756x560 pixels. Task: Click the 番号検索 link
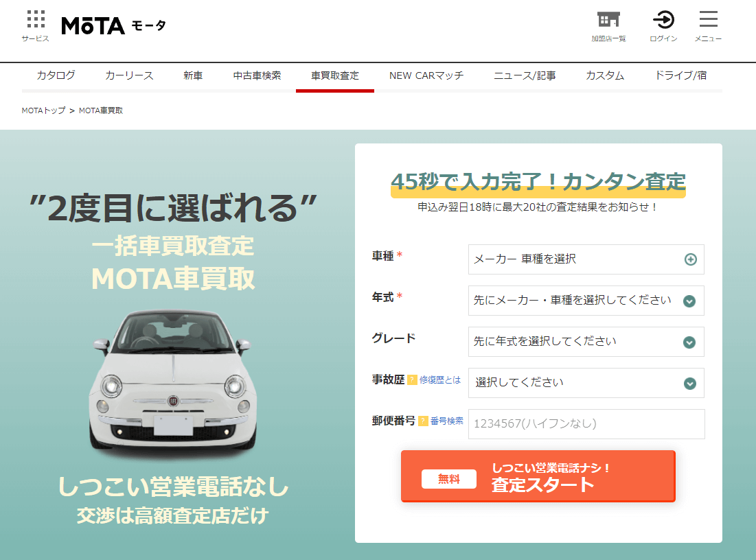click(x=446, y=421)
